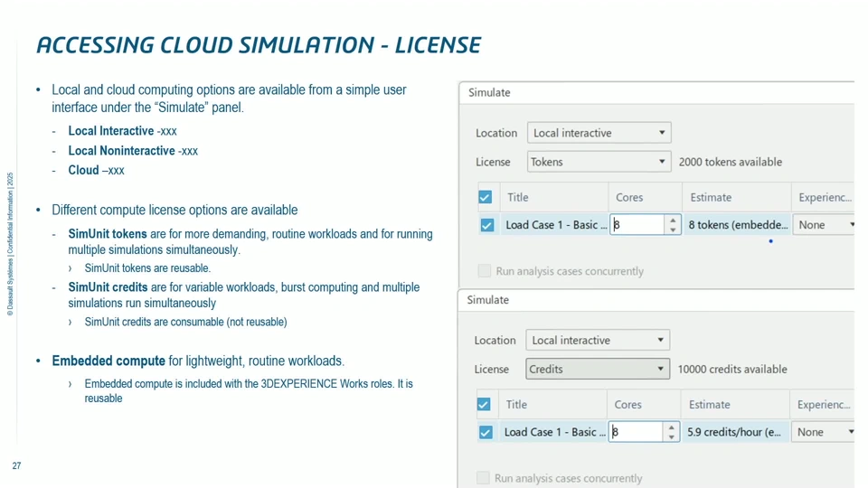Click the Cores input field in the Credits panel

pos(636,432)
